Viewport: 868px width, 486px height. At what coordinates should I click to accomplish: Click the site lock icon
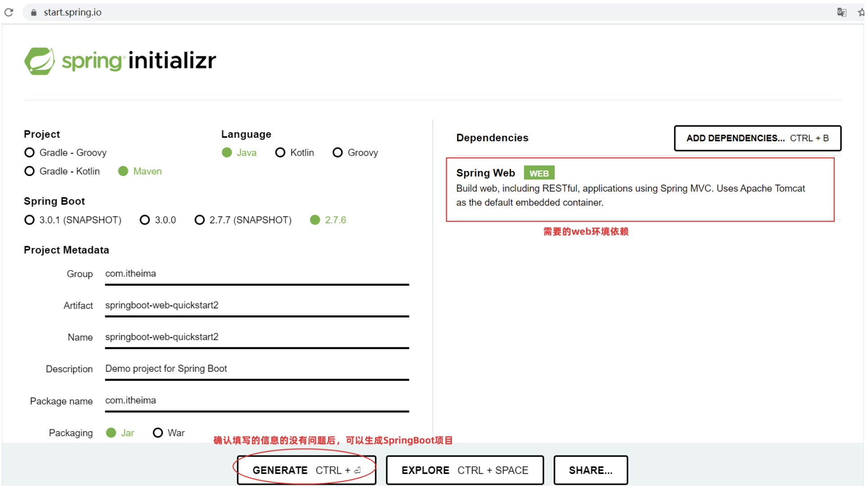coord(33,13)
